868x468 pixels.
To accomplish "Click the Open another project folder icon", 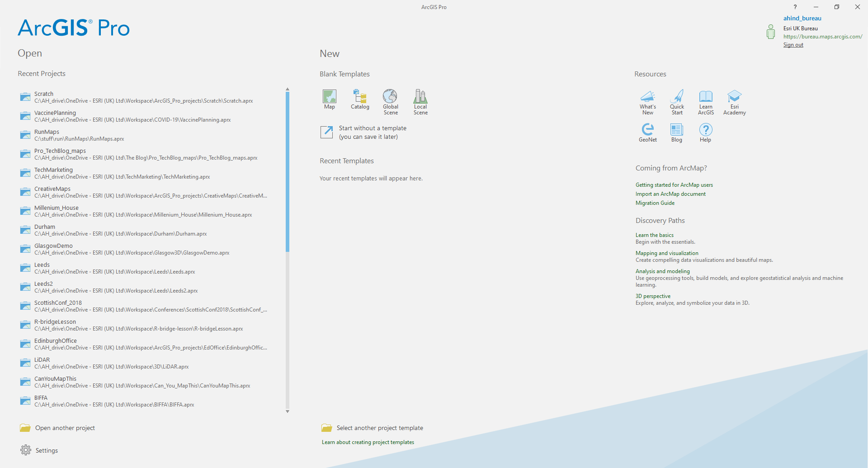I will pos(25,428).
